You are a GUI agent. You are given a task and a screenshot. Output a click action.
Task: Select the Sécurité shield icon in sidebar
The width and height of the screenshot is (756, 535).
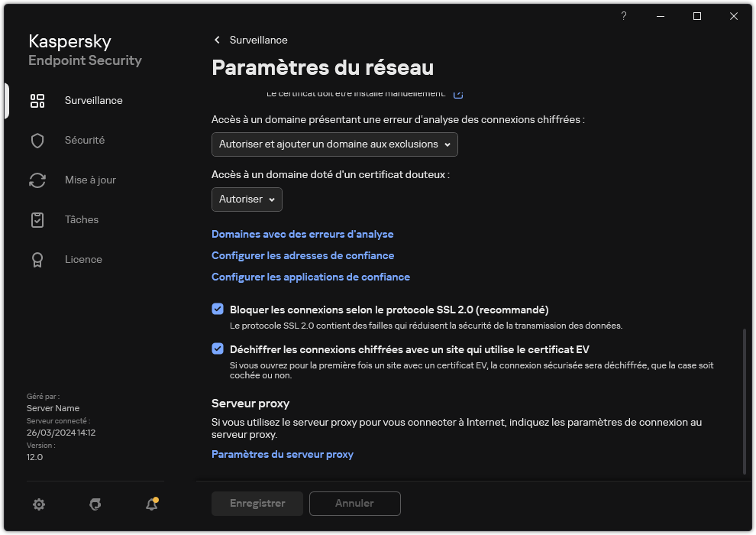click(37, 140)
